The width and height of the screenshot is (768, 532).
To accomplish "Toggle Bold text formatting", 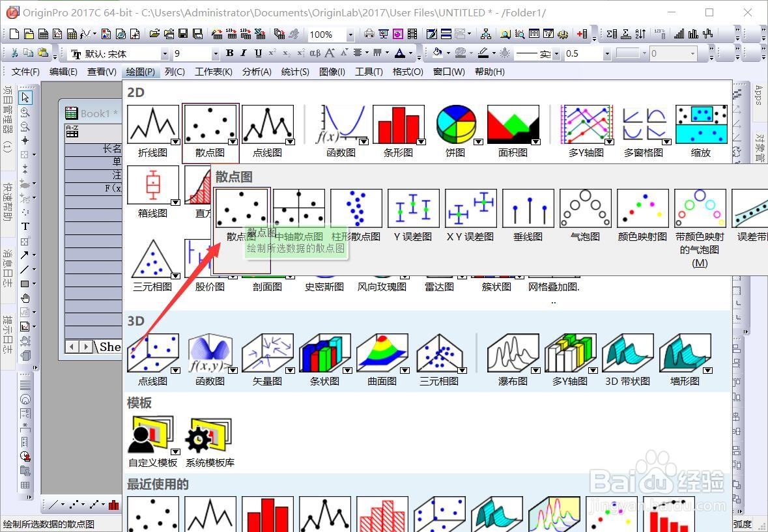I will point(229,53).
